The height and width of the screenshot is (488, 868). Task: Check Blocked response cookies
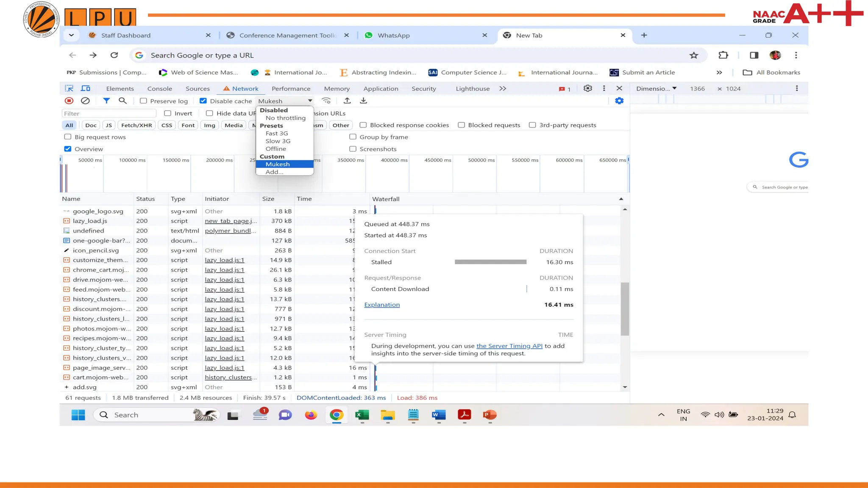(363, 125)
